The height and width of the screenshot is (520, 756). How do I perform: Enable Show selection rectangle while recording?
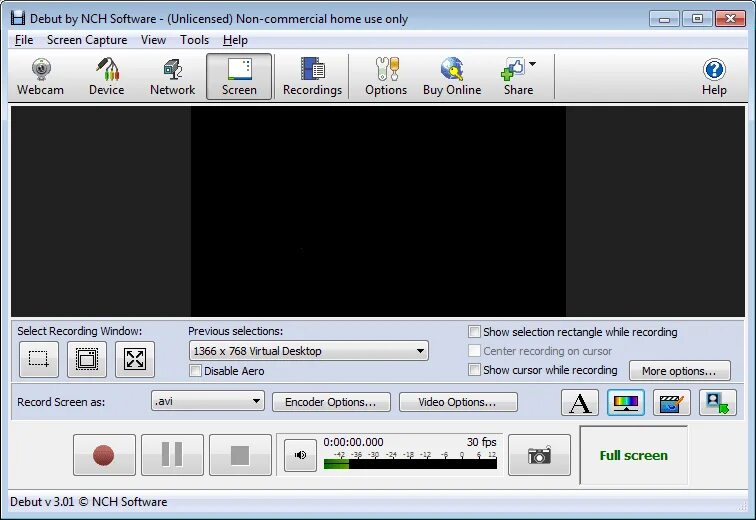click(x=474, y=332)
